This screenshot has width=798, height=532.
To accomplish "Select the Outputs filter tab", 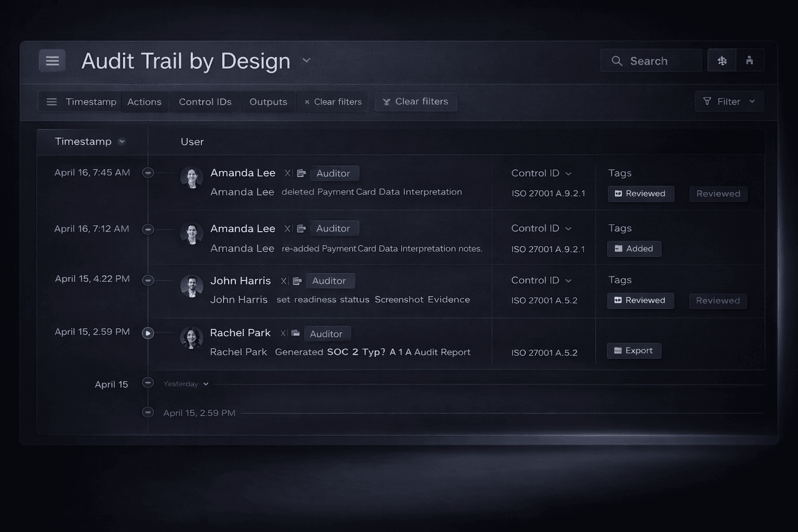I will [268, 101].
